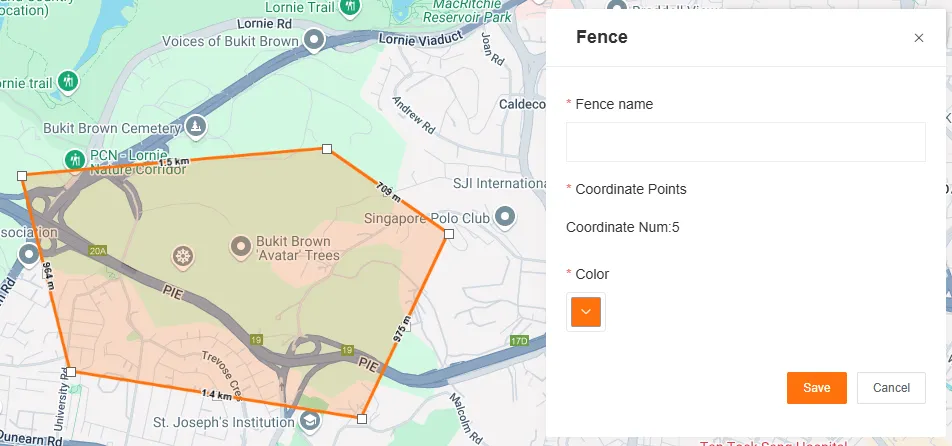Click the Lornie trail green hiking icon
This screenshot has width=952, height=446.
pos(68,79)
